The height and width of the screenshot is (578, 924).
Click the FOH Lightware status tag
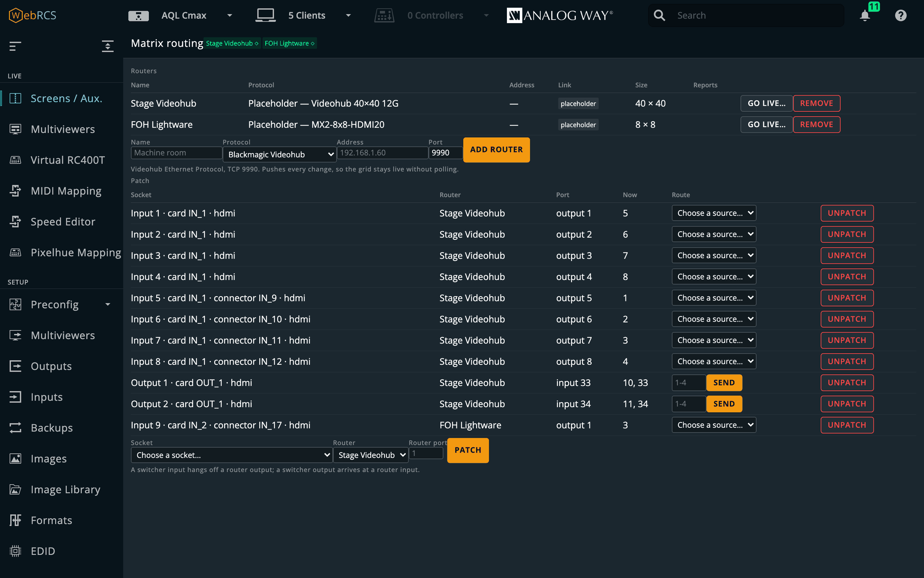click(290, 43)
